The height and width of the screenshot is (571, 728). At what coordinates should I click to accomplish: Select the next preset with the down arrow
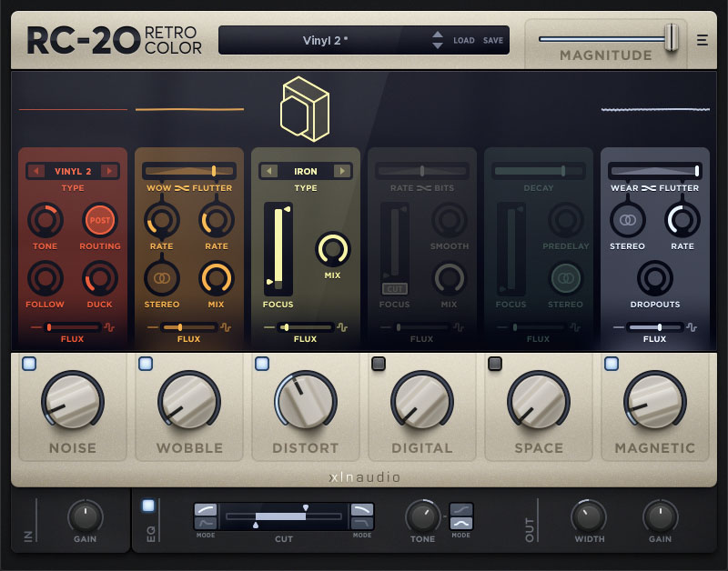click(438, 45)
